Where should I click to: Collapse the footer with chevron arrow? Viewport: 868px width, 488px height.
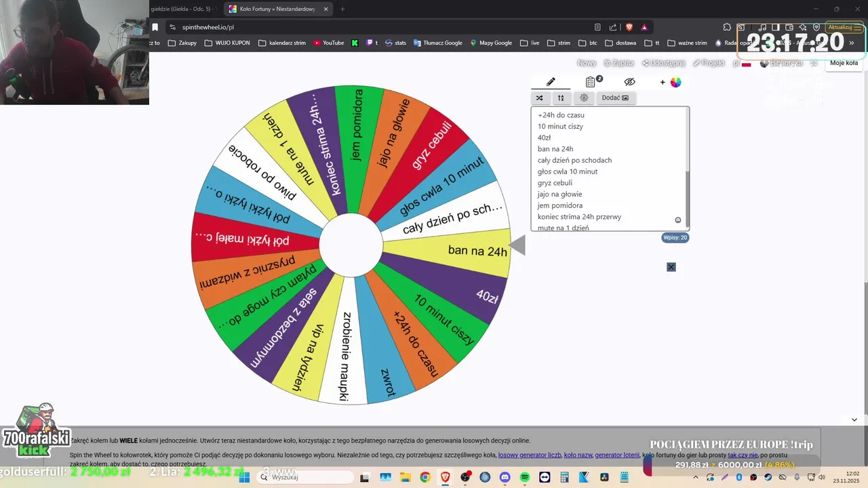tap(854, 420)
